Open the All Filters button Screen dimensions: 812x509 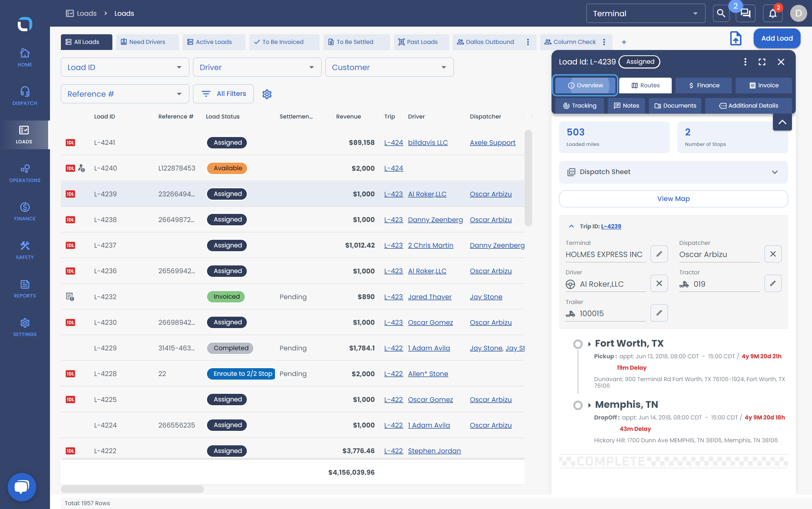pyautogui.click(x=223, y=94)
